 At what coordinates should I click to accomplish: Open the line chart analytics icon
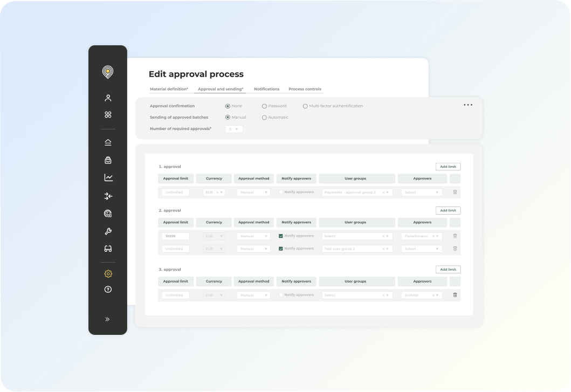pyautogui.click(x=108, y=177)
